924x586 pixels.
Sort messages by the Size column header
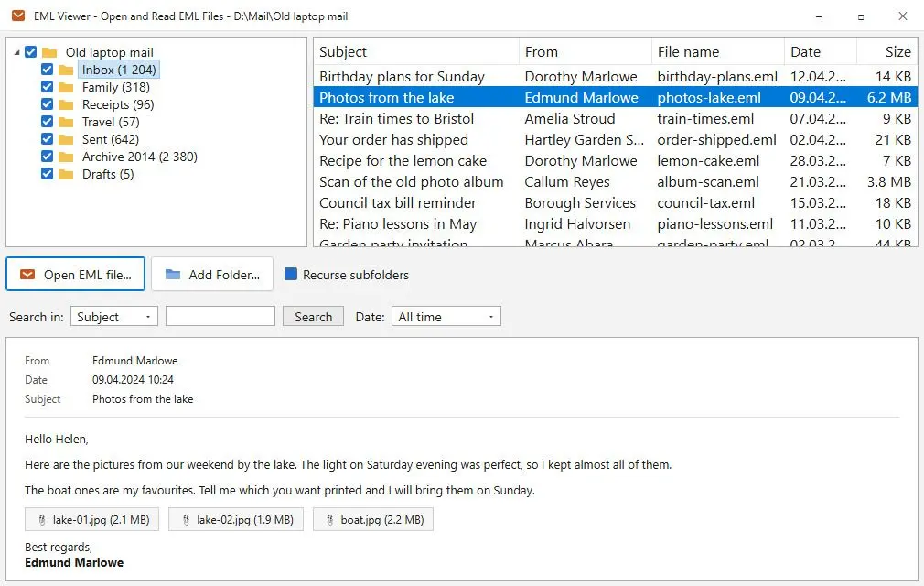[x=886, y=52]
